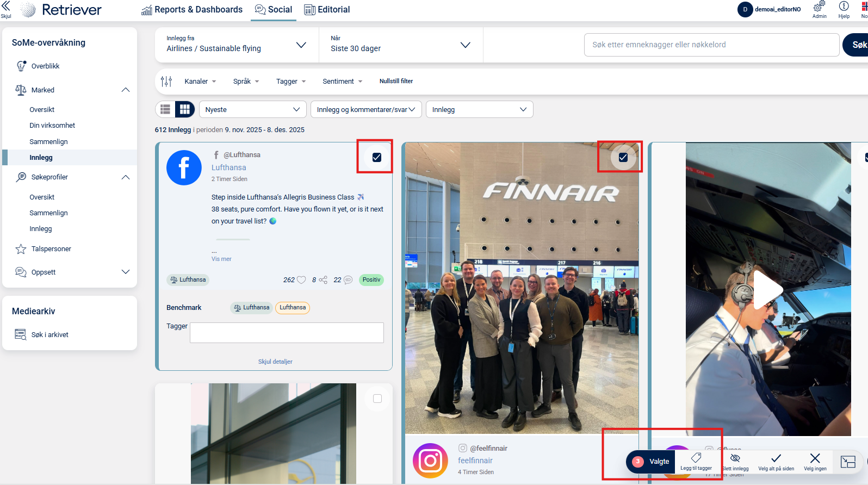Check the unselected post below Lufthansa
The image size is (868, 485).
pyautogui.click(x=377, y=399)
